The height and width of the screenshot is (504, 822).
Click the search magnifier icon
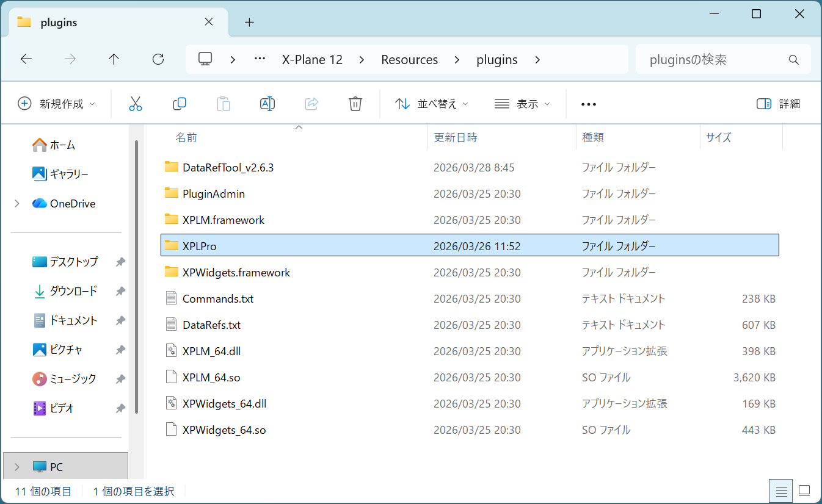pyautogui.click(x=794, y=60)
